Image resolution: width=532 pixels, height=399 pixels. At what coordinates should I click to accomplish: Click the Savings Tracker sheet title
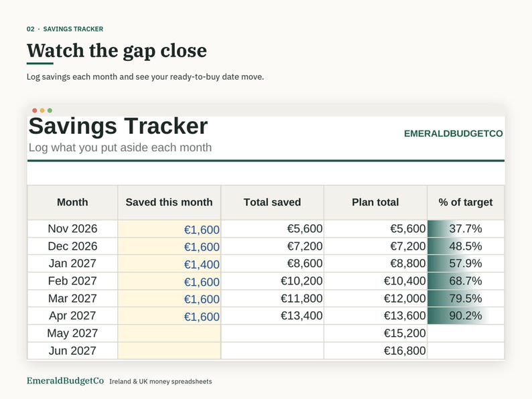pyautogui.click(x=118, y=126)
